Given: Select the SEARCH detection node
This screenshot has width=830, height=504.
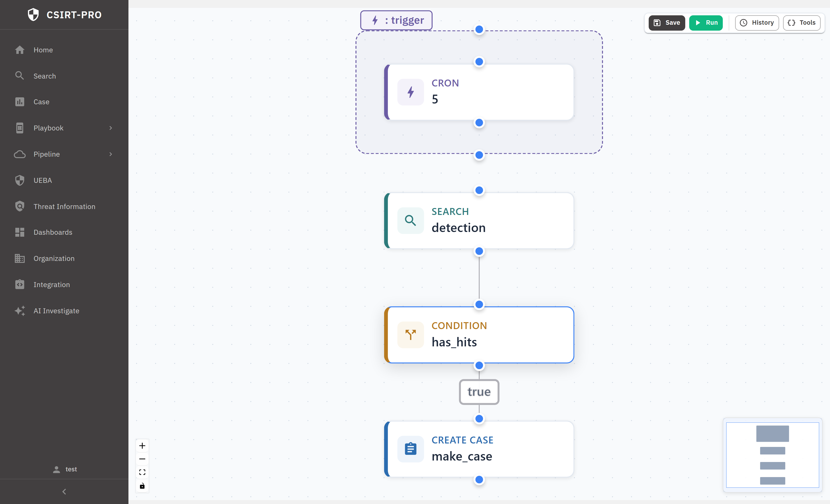Looking at the screenshot, I should pos(479,221).
